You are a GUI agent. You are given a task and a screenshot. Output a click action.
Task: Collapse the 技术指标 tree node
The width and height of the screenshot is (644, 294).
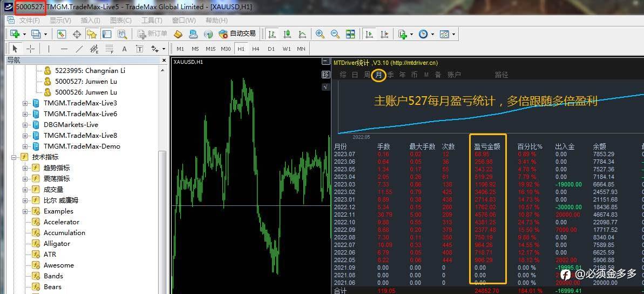(x=13, y=157)
